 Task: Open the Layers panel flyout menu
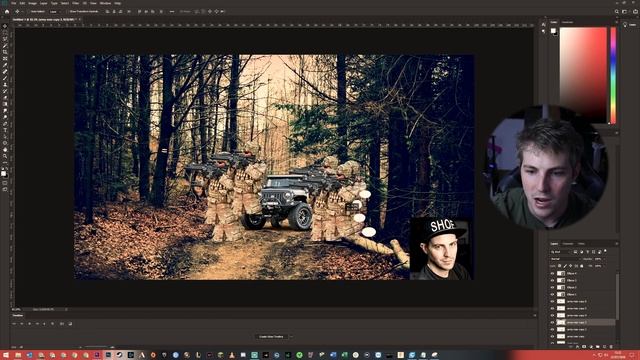click(x=617, y=244)
